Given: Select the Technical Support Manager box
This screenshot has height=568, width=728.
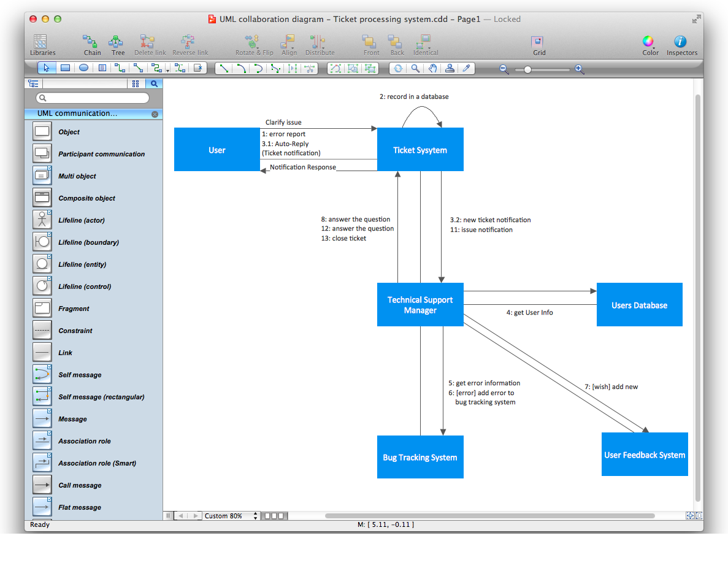Looking at the screenshot, I should pyautogui.click(x=420, y=305).
